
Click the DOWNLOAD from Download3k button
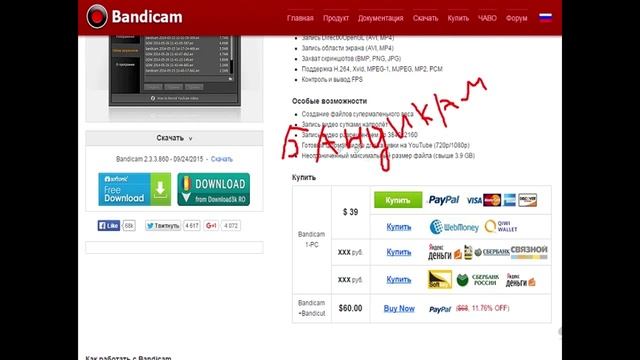coord(213,189)
